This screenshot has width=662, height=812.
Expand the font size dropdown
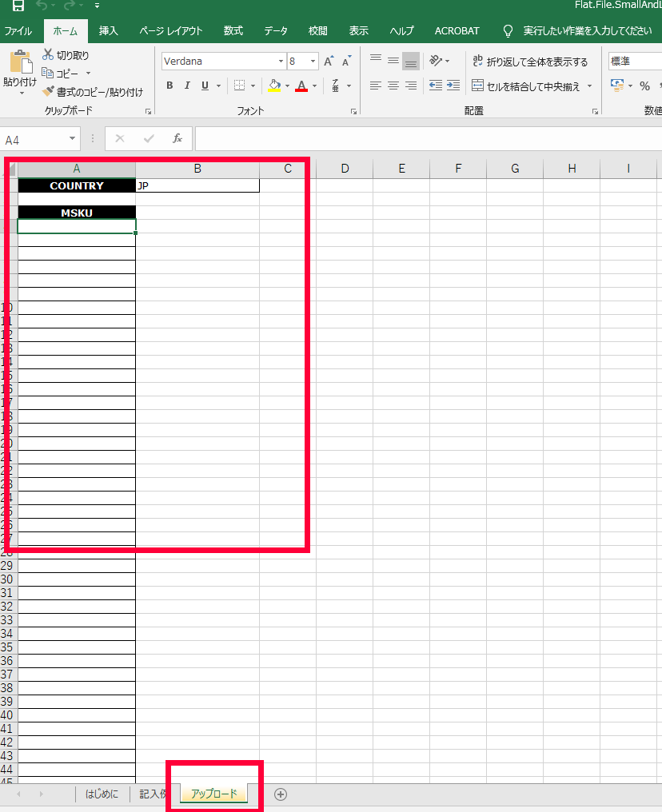[313, 62]
